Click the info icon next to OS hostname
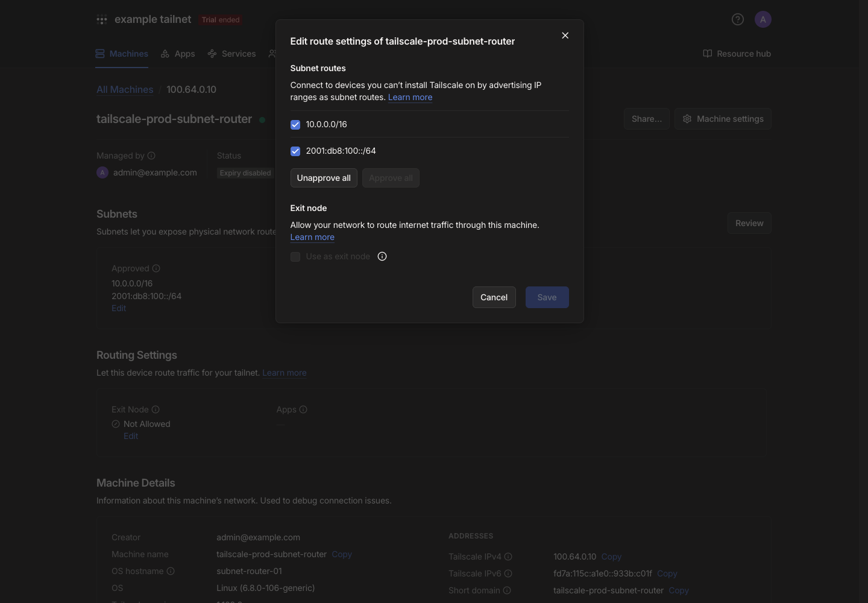 (171, 571)
